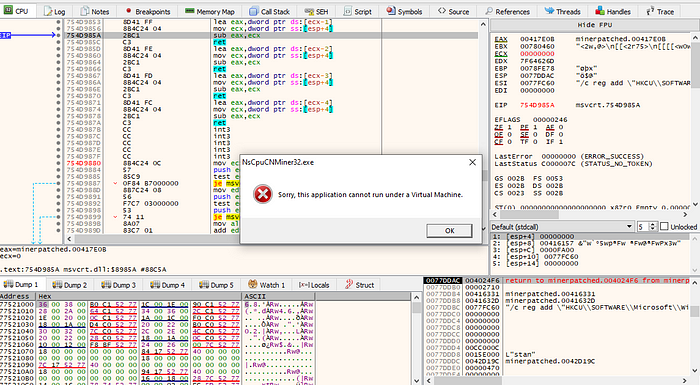Click registers panel scrollbar down arrow
The width and height of the screenshot is (700, 385).
pyautogui.click(x=695, y=204)
